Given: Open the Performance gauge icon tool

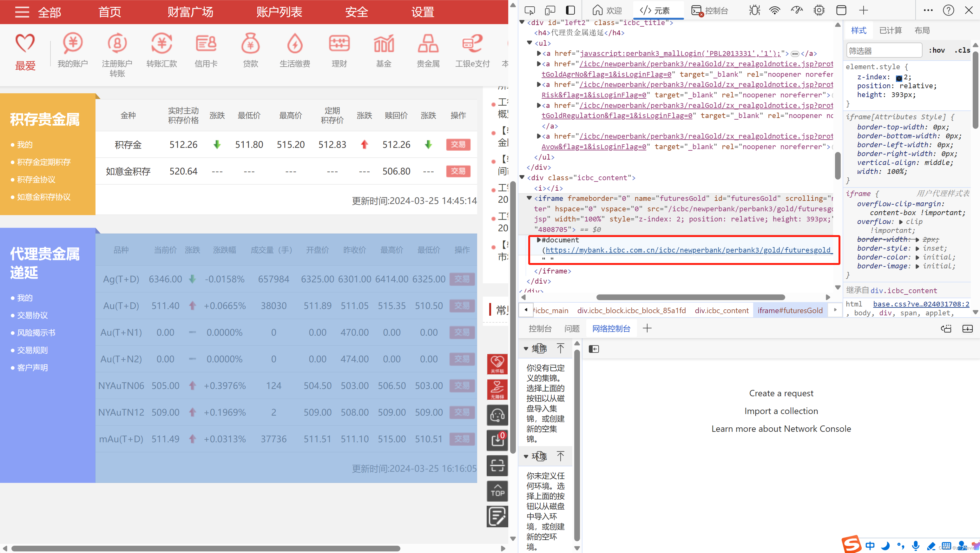Looking at the screenshot, I should (x=797, y=10).
